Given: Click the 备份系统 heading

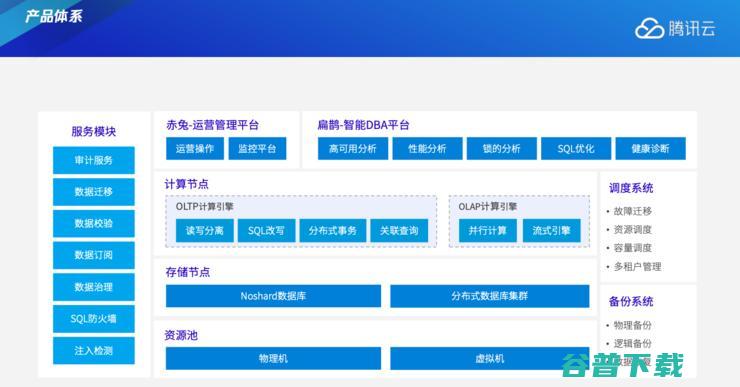Looking at the screenshot, I should pos(631,301).
